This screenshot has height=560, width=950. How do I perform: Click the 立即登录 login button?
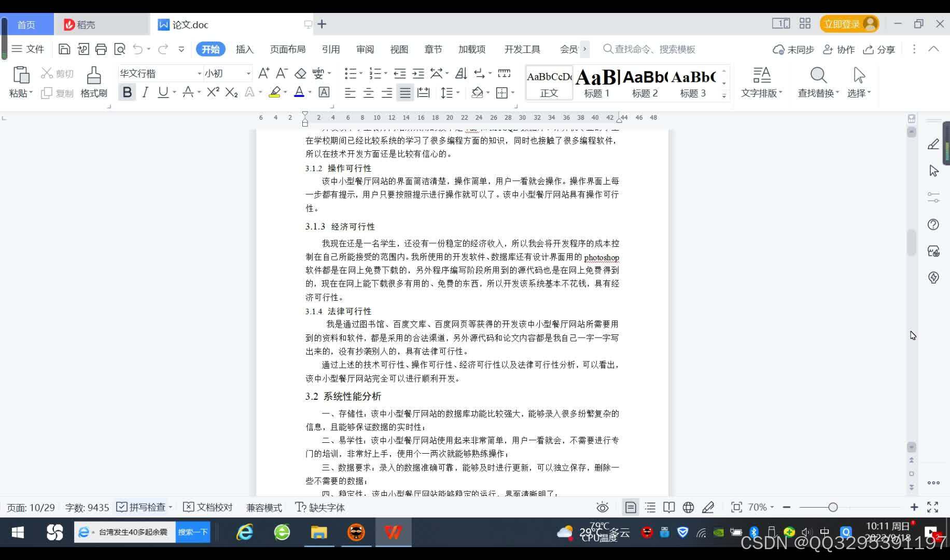point(849,24)
